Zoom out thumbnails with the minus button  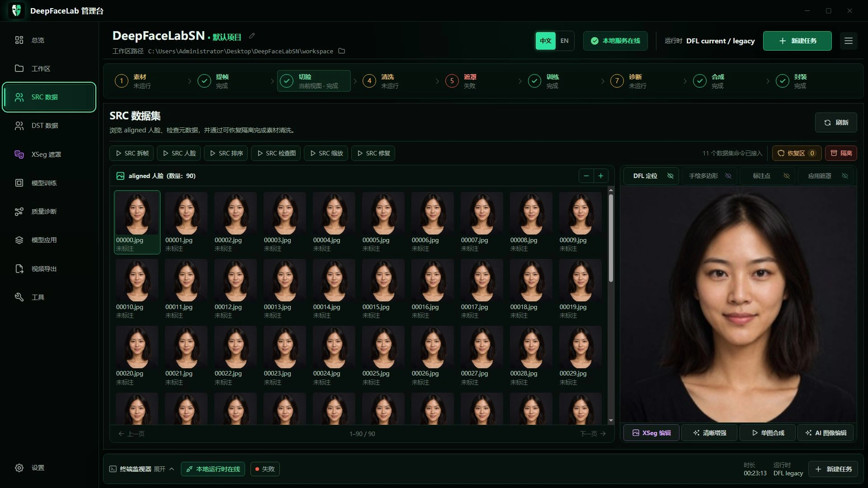pyautogui.click(x=586, y=176)
